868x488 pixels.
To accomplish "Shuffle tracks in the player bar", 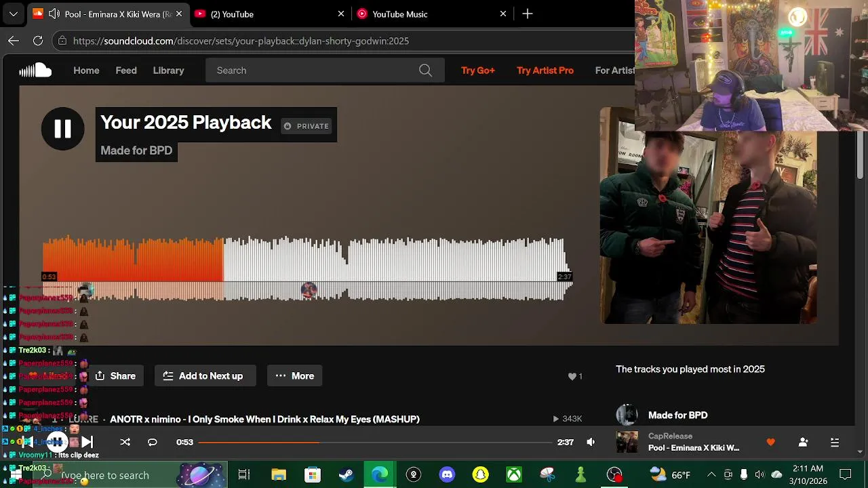I will [x=125, y=442].
